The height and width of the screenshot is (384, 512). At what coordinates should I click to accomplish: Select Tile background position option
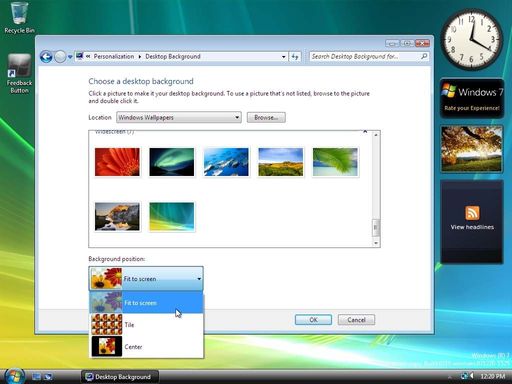coord(146,324)
